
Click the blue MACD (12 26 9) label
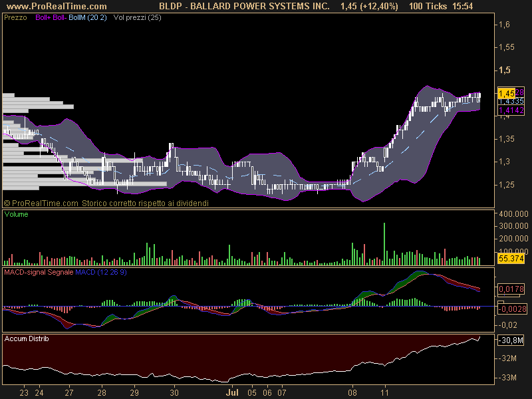click(x=101, y=272)
